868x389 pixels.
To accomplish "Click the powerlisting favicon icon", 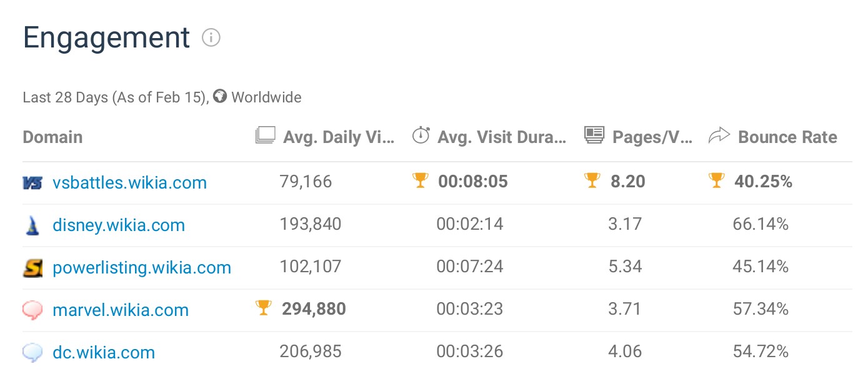I will coord(32,268).
